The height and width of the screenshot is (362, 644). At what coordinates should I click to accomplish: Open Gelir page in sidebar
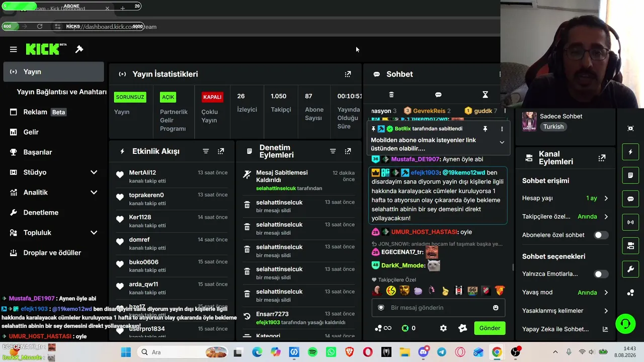pyautogui.click(x=53, y=132)
